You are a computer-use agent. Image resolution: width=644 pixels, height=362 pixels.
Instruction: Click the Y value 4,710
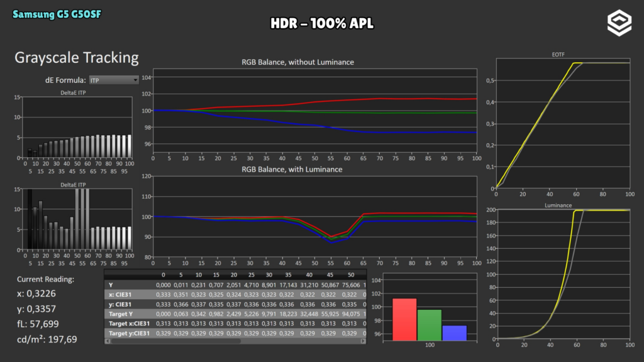pos(252,285)
